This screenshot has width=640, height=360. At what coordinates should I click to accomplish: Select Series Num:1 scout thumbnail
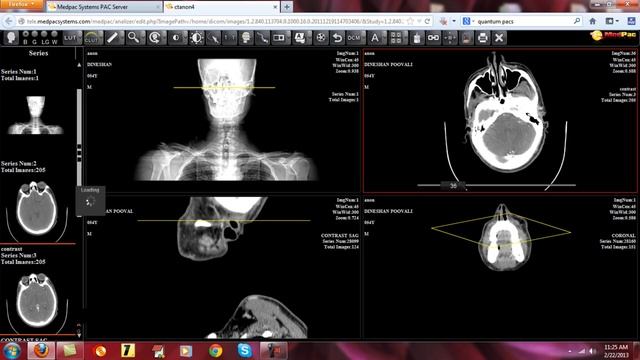click(x=36, y=115)
